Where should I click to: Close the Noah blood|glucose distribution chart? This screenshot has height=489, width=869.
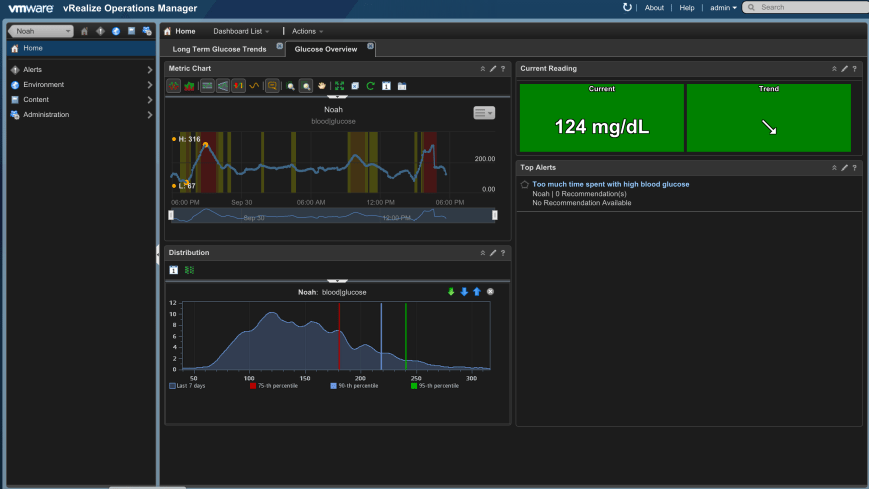[490, 292]
